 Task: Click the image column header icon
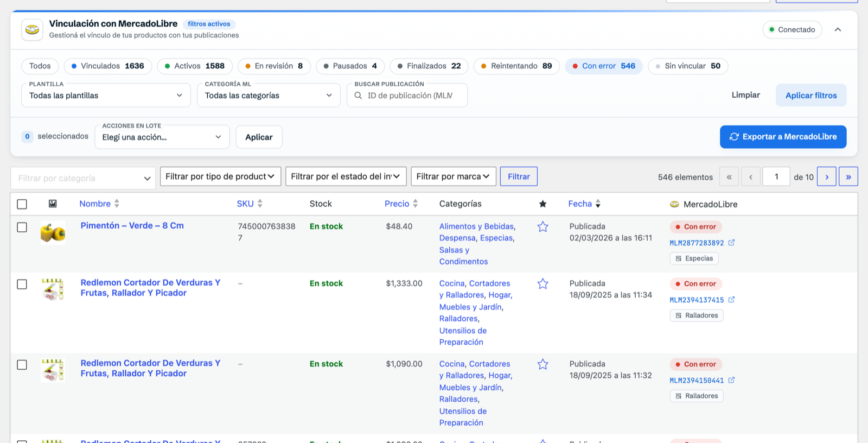tap(53, 204)
